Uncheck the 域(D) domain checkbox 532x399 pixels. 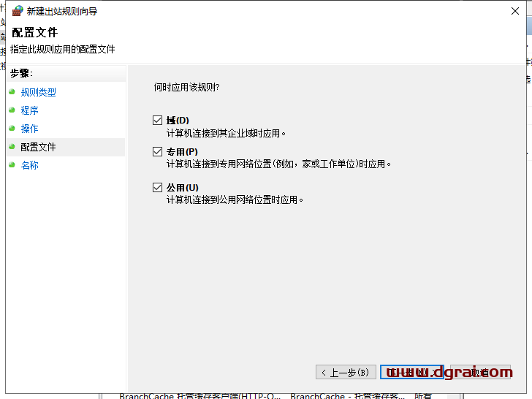click(157, 120)
